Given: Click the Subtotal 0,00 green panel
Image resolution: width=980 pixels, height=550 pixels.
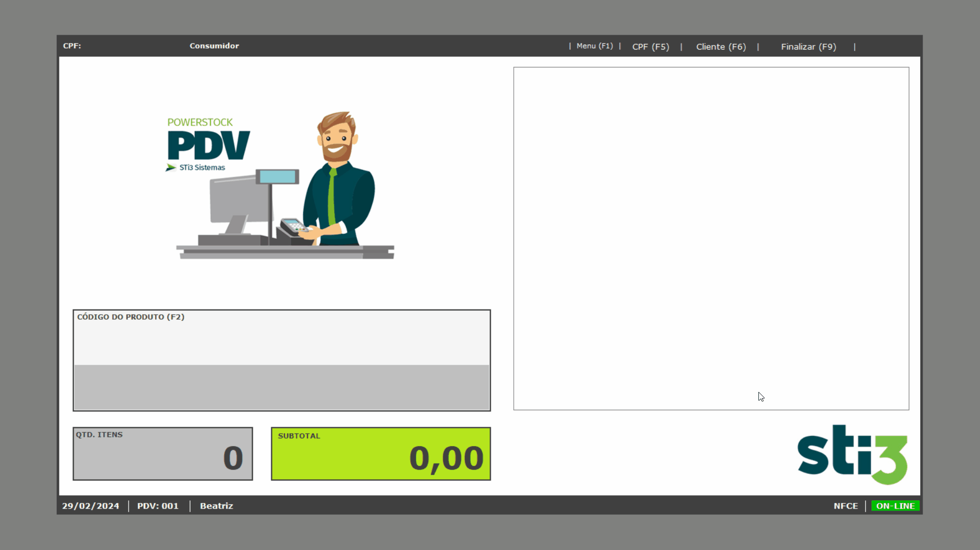Looking at the screenshot, I should (x=381, y=454).
